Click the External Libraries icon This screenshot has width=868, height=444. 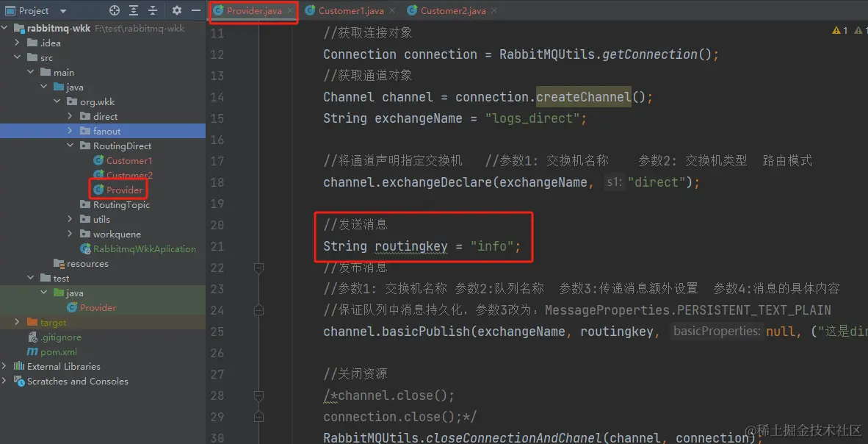pos(19,366)
